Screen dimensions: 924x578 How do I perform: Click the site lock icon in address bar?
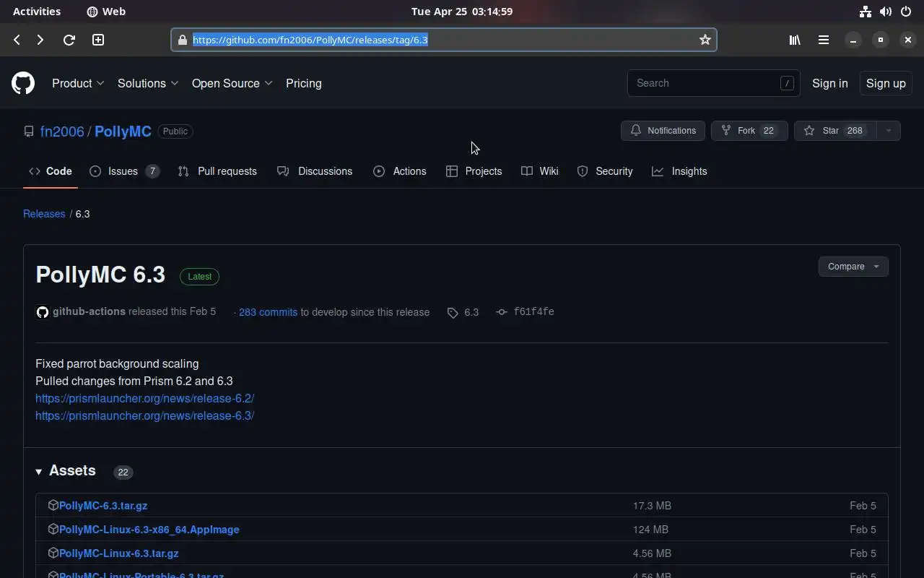tap(182, 40)
